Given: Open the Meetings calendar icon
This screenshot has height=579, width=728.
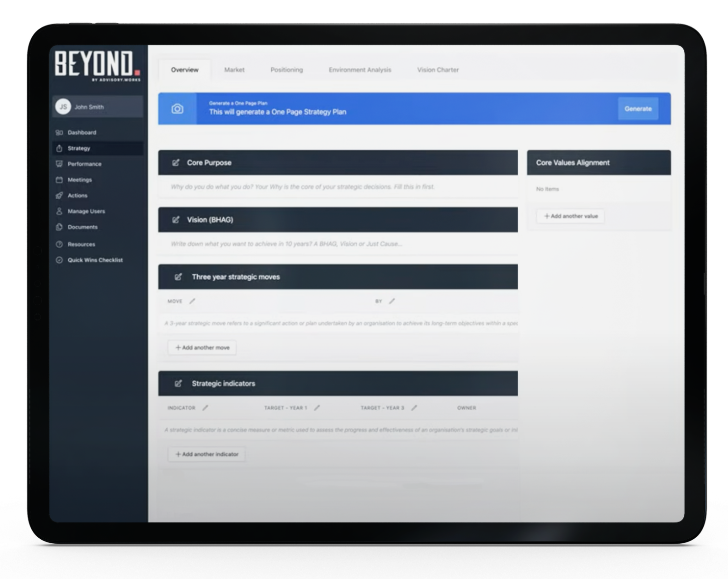Looking at the screenshot, I should tap(59, 180).
